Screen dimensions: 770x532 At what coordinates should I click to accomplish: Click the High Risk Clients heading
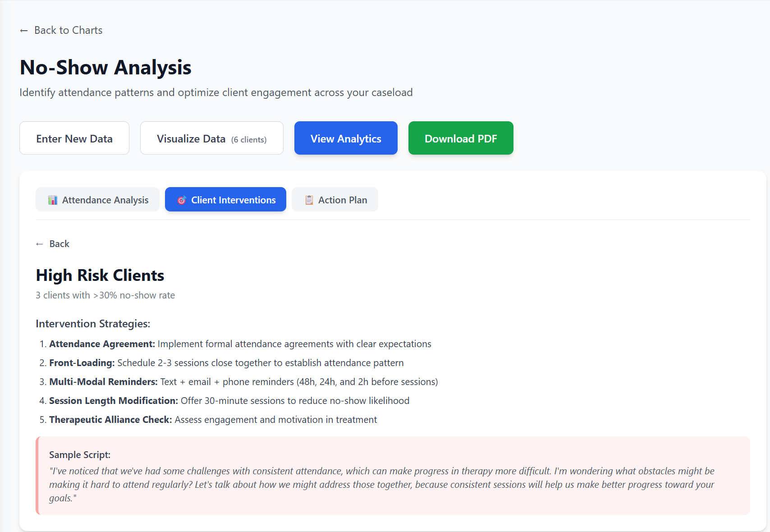pyautogui.click(x=100, y=275)
